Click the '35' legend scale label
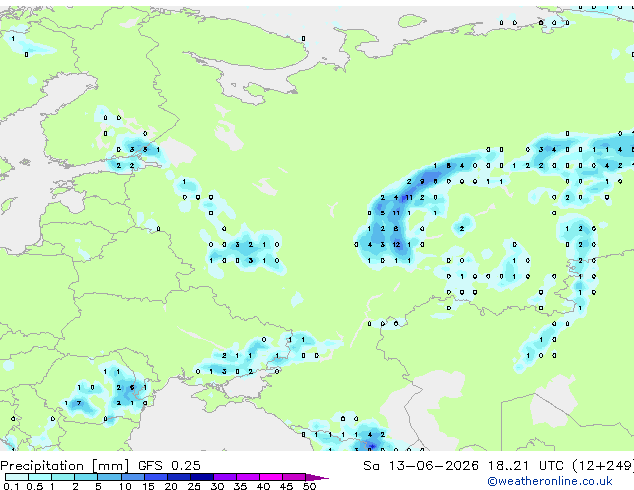Viewport: 634px width, 490px height. click(x=240, y=486)
